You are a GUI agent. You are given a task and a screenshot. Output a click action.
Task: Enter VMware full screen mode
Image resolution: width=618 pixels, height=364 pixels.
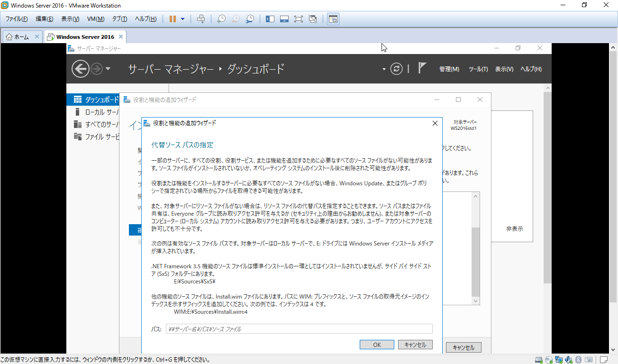(x=298, y=19)
